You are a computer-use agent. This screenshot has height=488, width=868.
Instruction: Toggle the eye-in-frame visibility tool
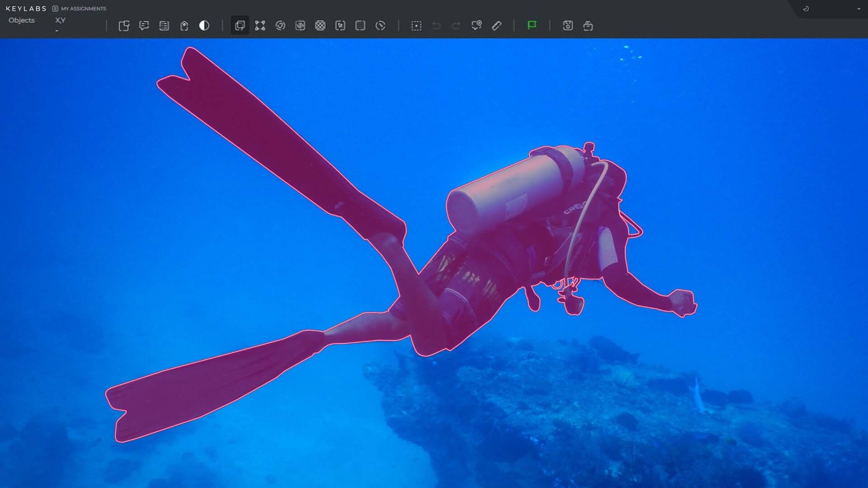pyautogui.click(x=300, y=26)
